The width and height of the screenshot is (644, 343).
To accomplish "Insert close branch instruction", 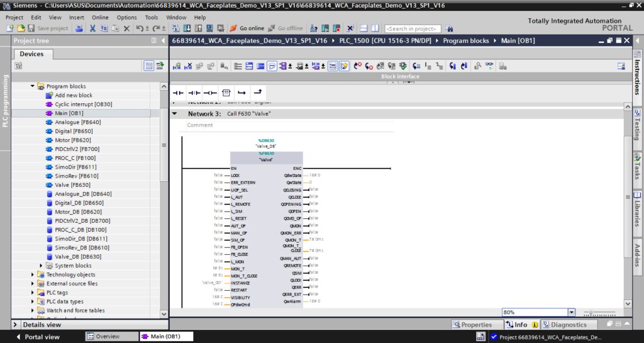I will coord(257,93).
